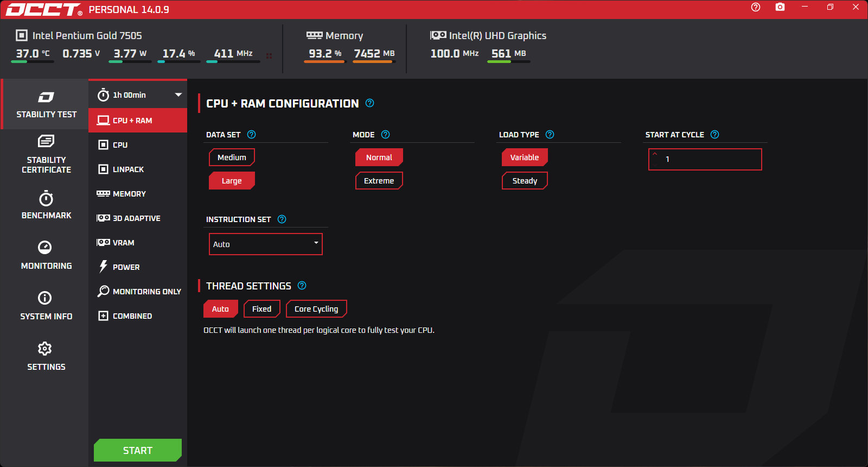Start the stability test

pyautogui.click(x=138, y=450)
